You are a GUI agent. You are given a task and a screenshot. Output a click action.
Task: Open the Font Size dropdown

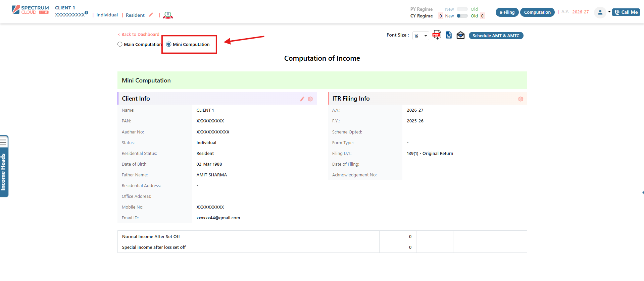click(x=420, y=36)
